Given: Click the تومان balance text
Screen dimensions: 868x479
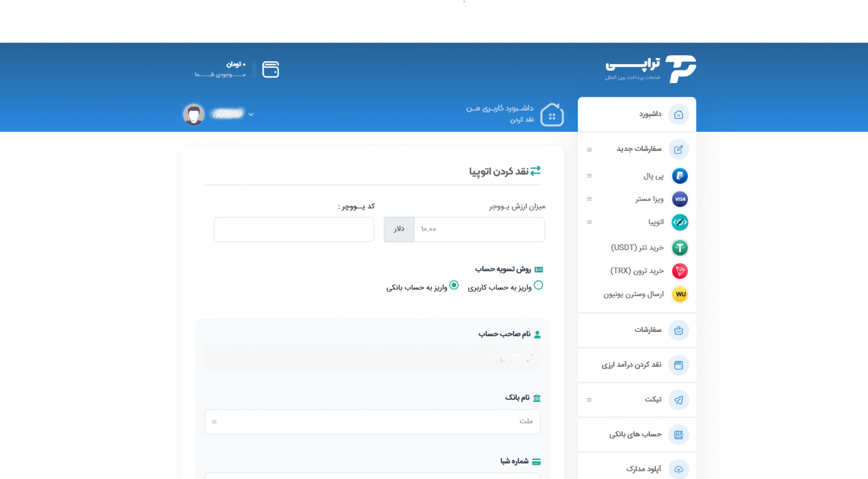Looking at the screenshot, I should click(235, 65).
